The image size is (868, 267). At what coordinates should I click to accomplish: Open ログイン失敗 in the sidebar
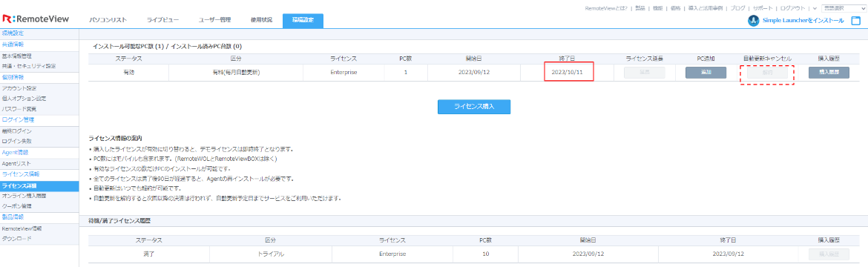(x=16, y=141)
